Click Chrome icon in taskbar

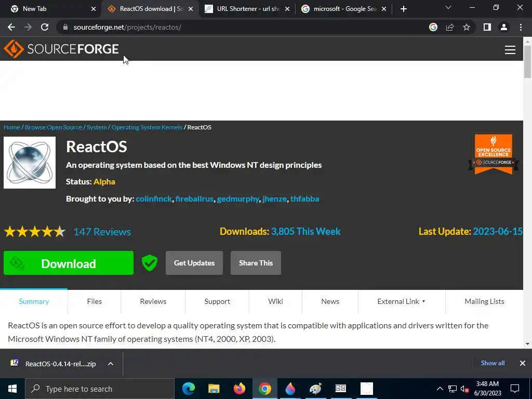pyautogui.click(x=264, y=389)
